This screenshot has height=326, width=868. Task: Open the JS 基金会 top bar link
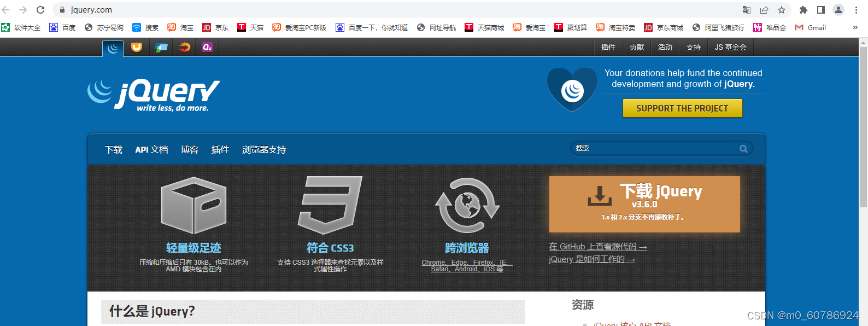(731, 47)
